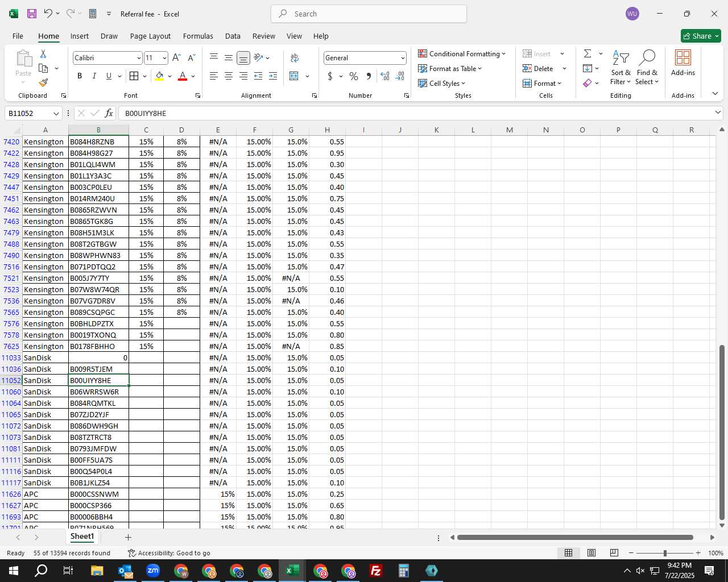The image size is (728, 582).
Task: Open the General number format dropdown
Action: pos(403,58)
